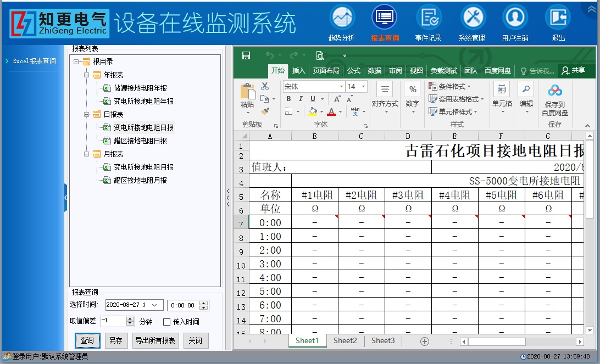Switch to the Sheet3 tab

(x=382, y=341)
